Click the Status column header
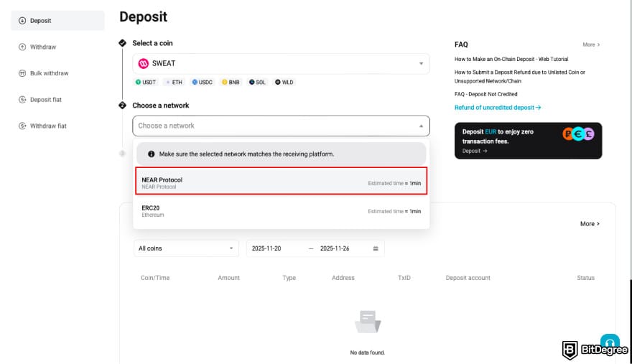The image size is (632, 364). [x=585, y=278]
